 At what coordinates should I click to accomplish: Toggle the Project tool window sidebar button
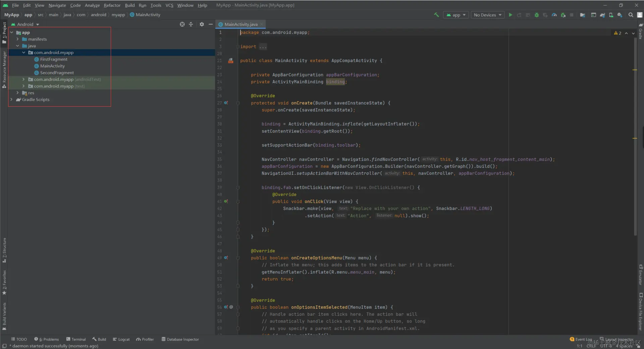(x=4, y=33)
